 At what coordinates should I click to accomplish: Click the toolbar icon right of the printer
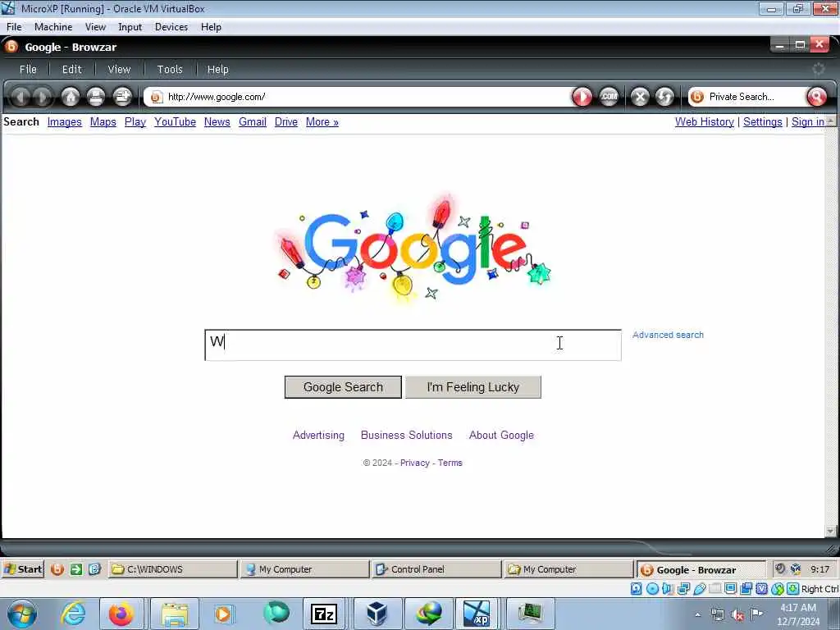[122, 97]
